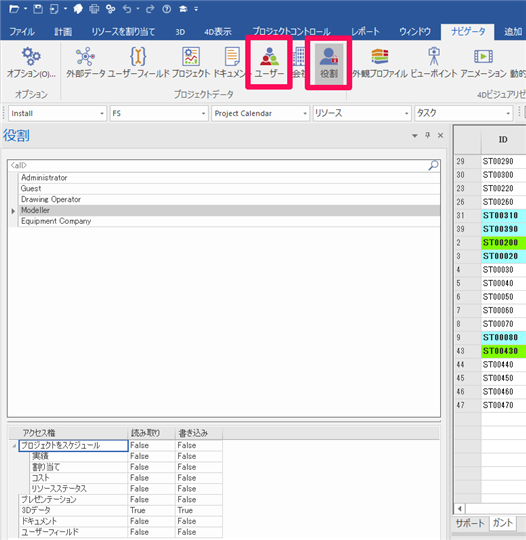
Task: Click the white head-shaped icon in quick access
Action: [x=78, y=9]
